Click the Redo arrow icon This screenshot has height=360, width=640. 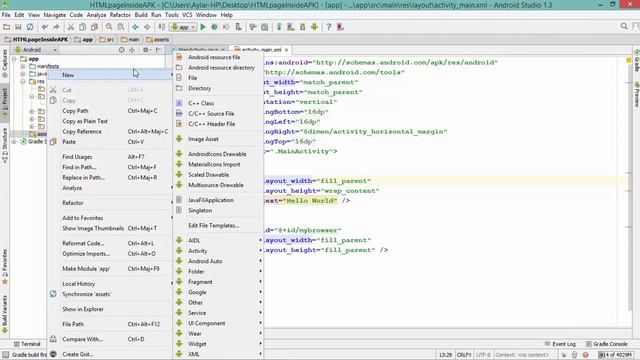[x=56, y=27]
